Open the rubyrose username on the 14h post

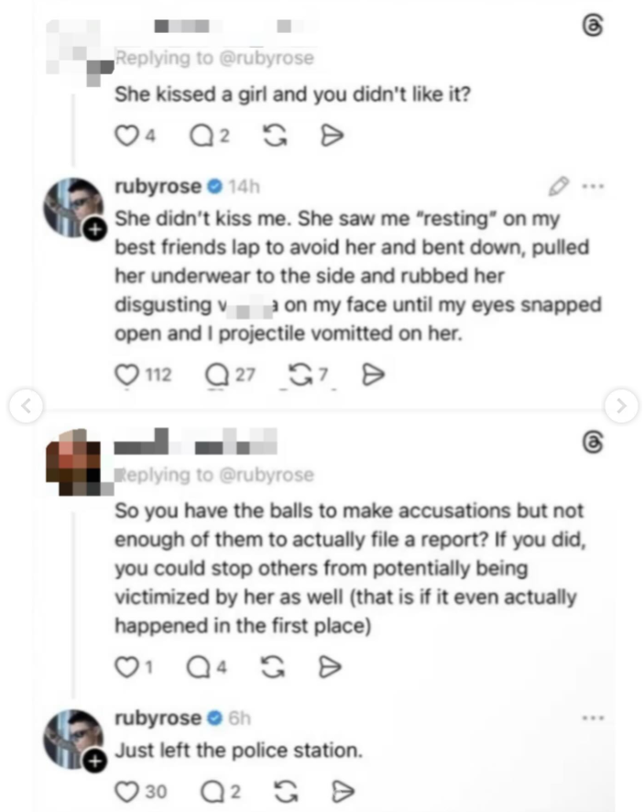click(x=158, y=186)
